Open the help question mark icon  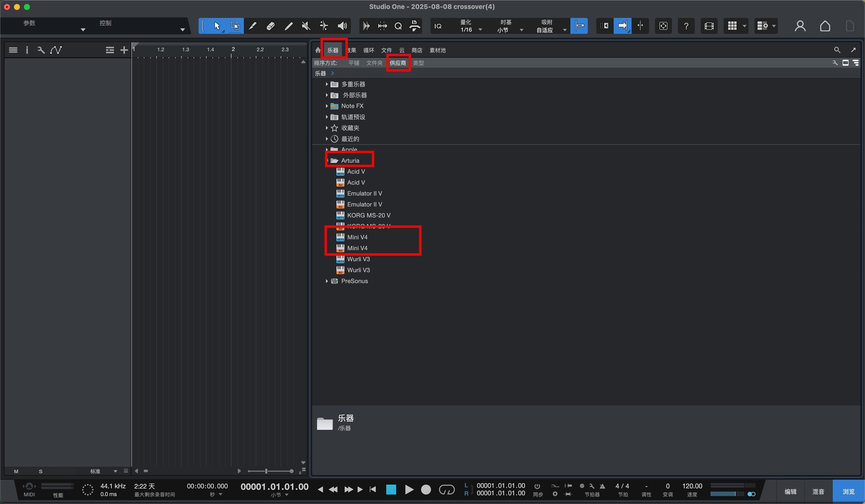(x=686, y=26)
